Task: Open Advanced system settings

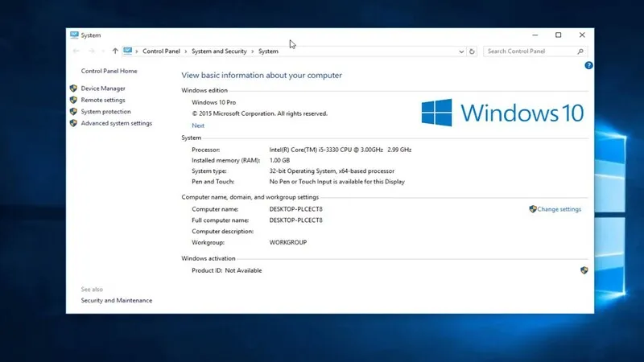Action: click(116, 123)
